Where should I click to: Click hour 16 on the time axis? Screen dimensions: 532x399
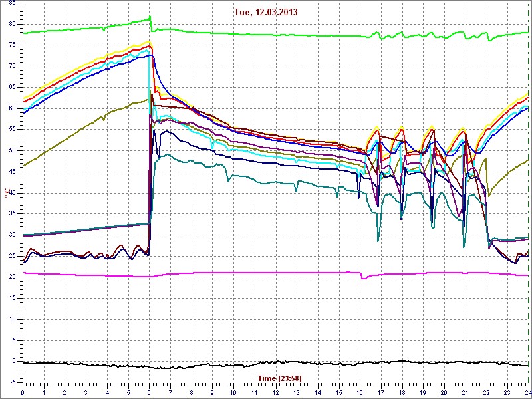point(360,392)
